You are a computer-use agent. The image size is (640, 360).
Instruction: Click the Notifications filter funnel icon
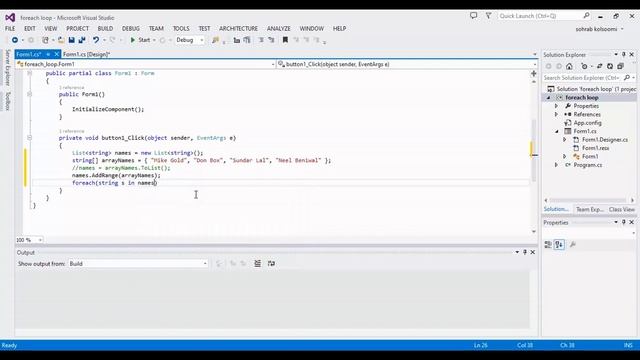tap(488, 16)
